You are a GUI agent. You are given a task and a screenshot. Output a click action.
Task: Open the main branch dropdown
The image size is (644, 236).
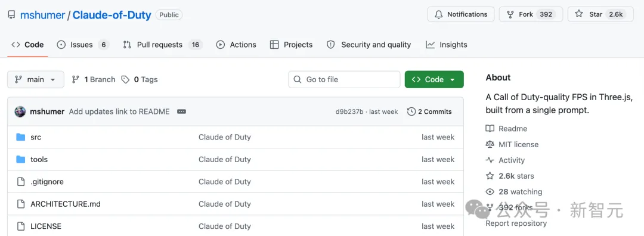click(x=36, y=80)
